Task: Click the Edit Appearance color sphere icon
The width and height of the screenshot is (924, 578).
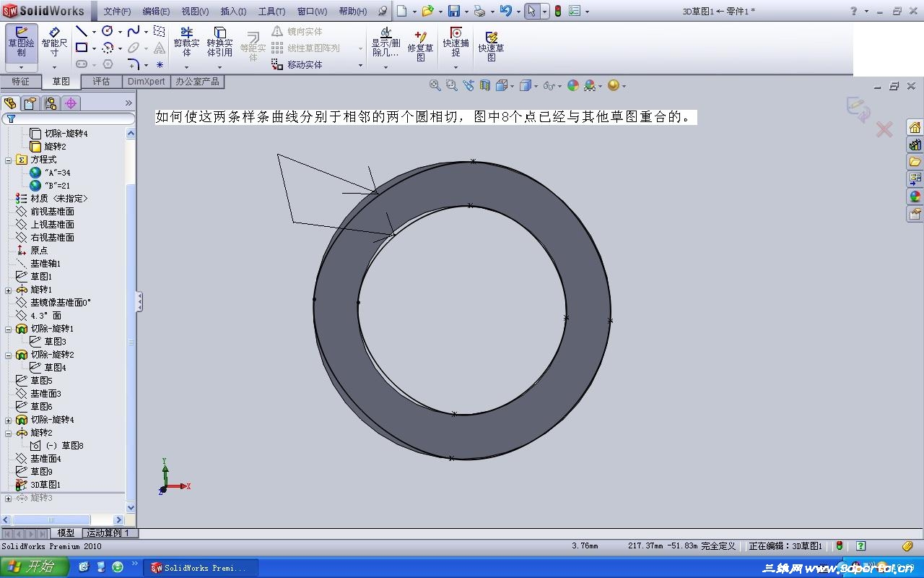Action: click(573, 85)
